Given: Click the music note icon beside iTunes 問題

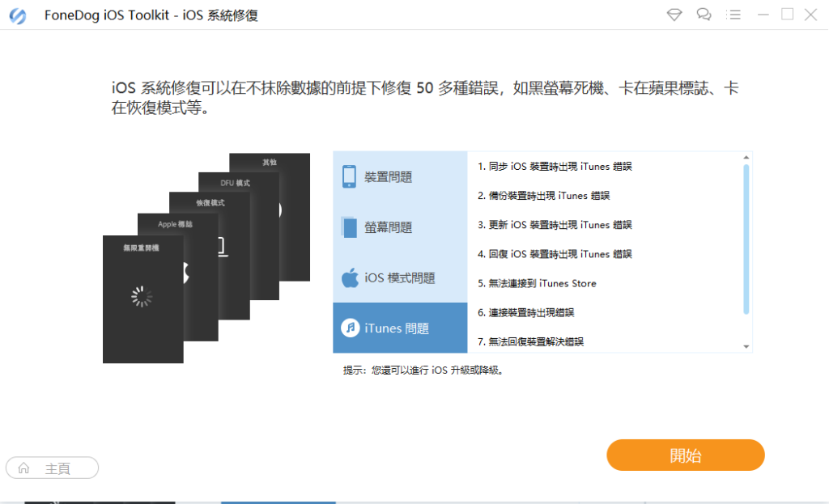Looking at the screenshot, I should [x=350, y=328].
